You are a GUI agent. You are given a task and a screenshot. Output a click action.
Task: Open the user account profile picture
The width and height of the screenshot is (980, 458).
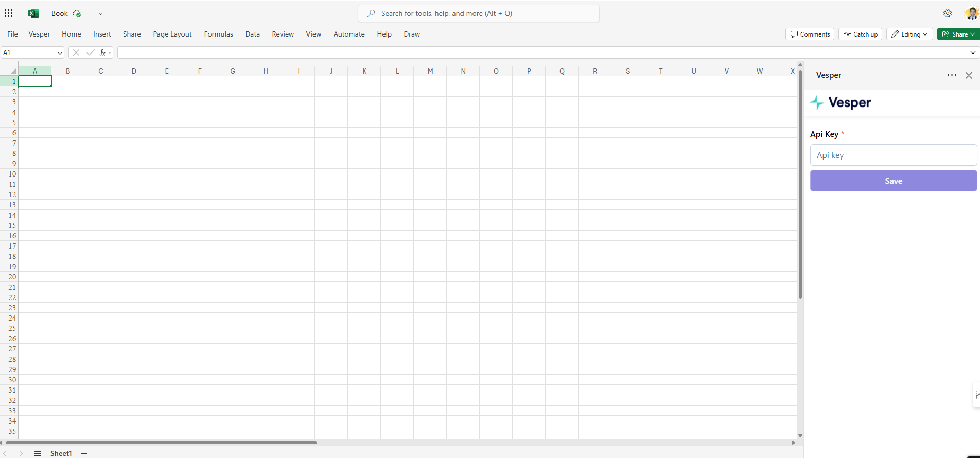pyautogui.click(x=971, y=13)
